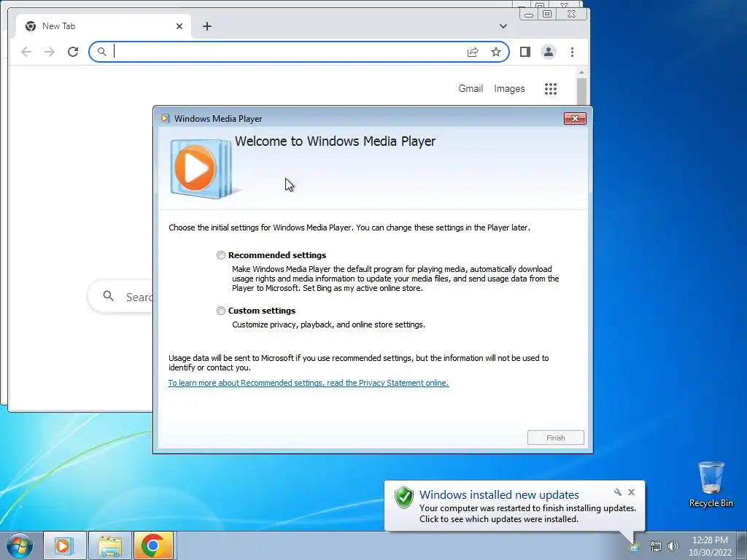
Task: Close the updates notification balloon
Action: tap(631, 492)
